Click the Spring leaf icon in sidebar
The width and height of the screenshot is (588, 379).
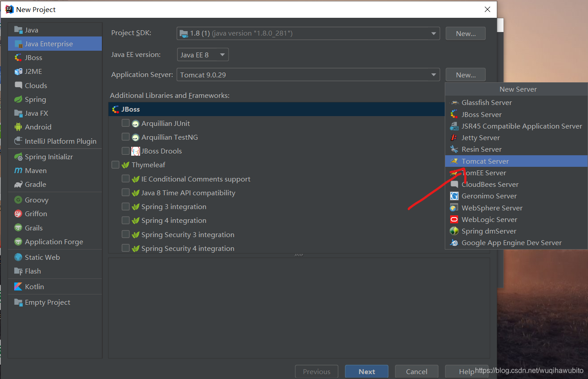click(x=18, y=99)
